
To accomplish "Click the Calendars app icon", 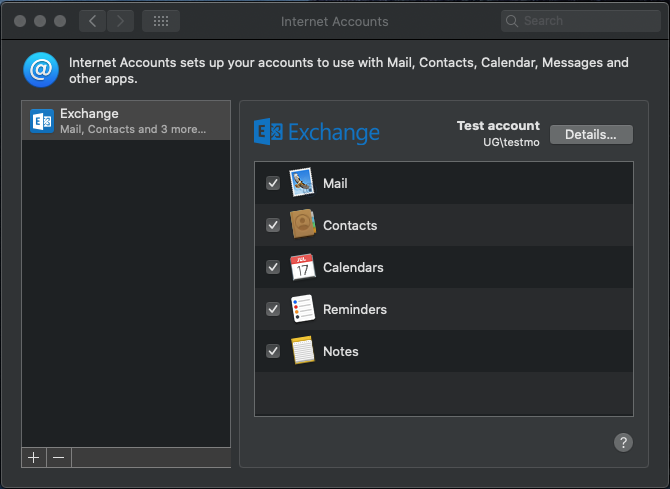I will 303,267.
